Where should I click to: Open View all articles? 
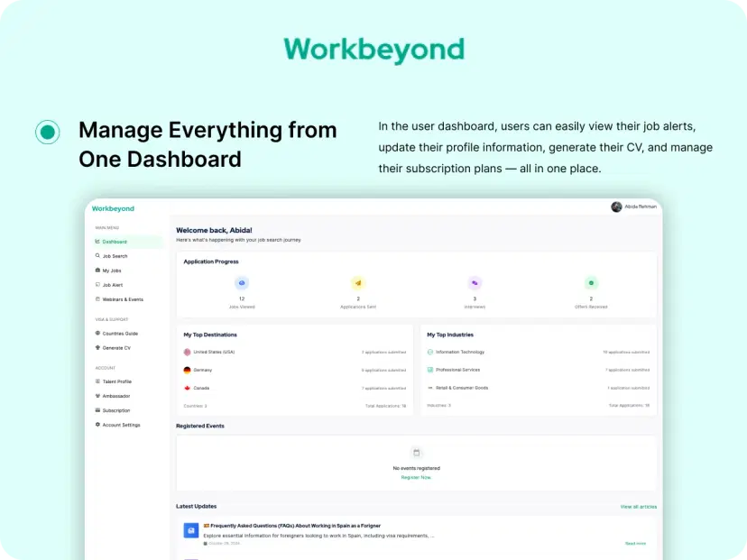(638, 506)
